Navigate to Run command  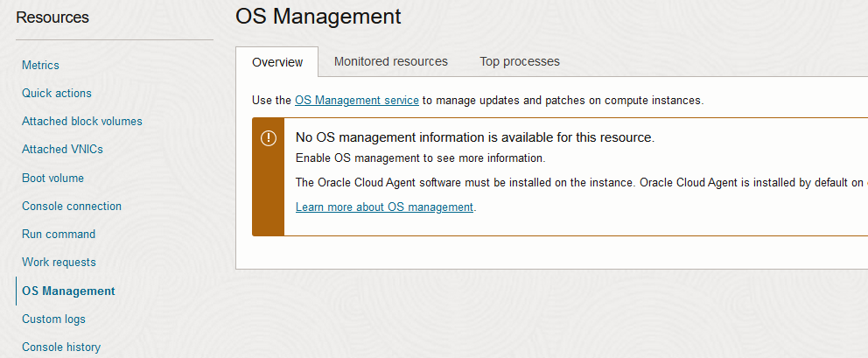tap(59, 234)
